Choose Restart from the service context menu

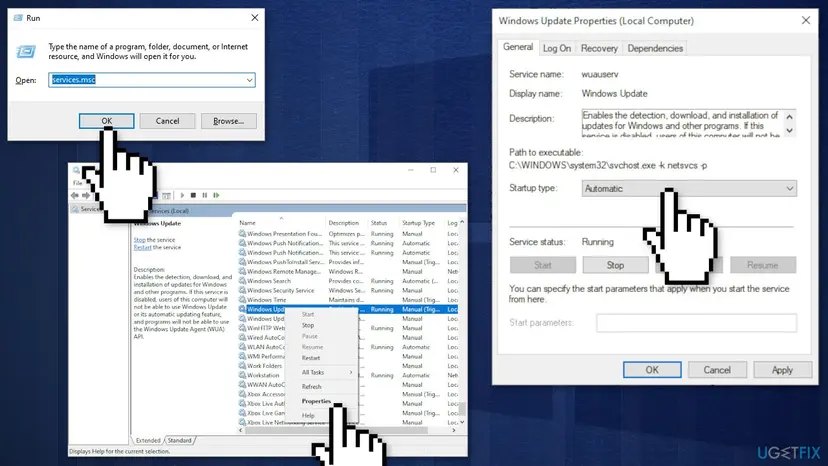pos(311,358)
